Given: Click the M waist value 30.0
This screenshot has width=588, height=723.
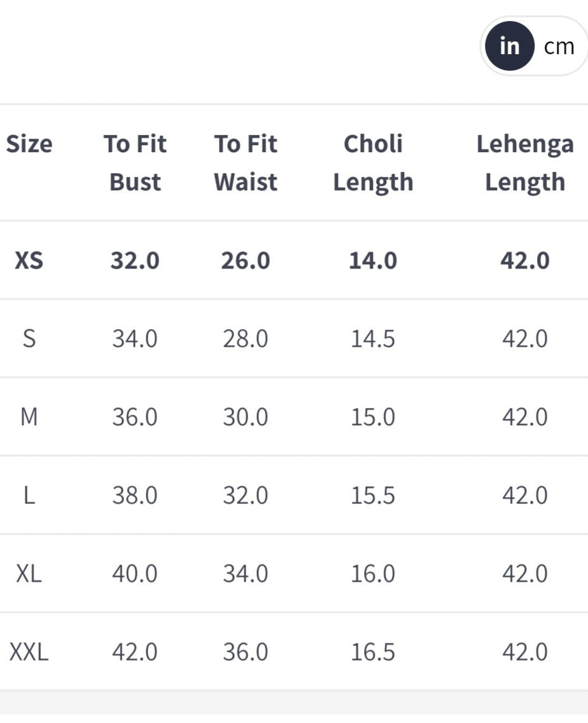Looking at the screenshot, I should tap(246, 417).
